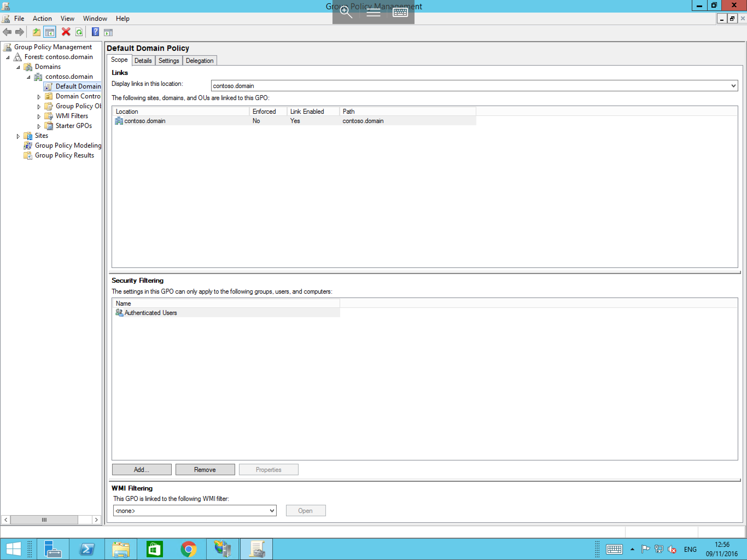Select the Domains tree node
Screen dimensions: 747x560
click(x=48, y=66)
